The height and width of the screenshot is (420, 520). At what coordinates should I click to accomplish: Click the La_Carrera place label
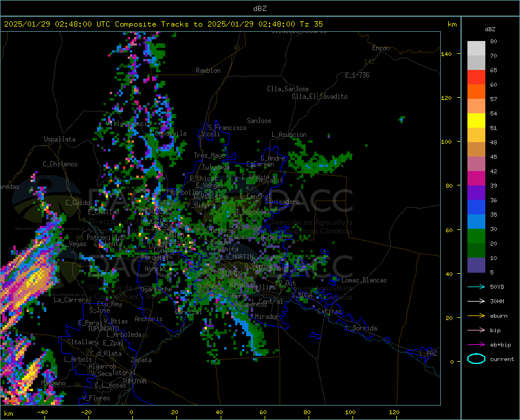coord(71,300)
